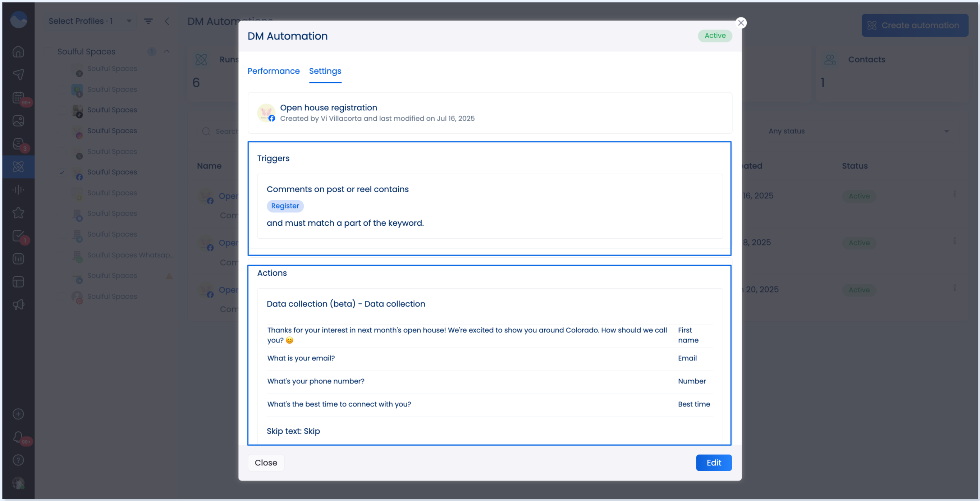Screen dimensions: 980x501
Task: Select the Soulful Spaces Whatsap... profile
Action: [x=130, y=255]
